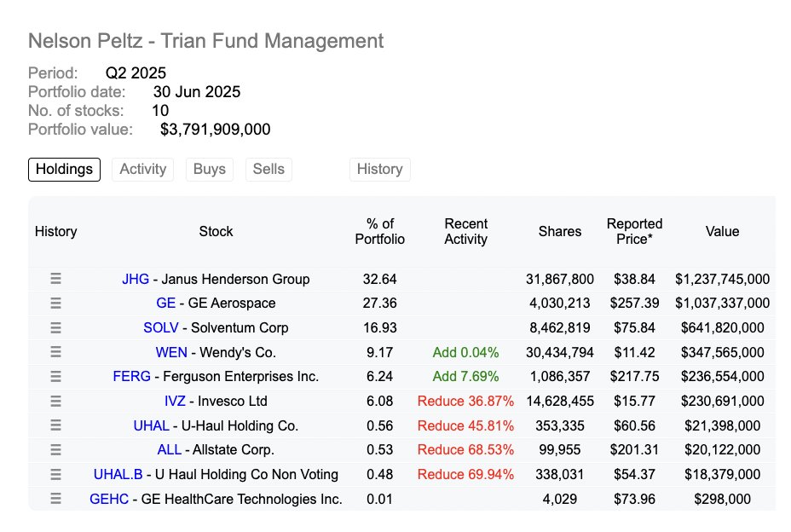
Task: Open history icon for Ferguson Enterprises row
Action: [55, 376]
